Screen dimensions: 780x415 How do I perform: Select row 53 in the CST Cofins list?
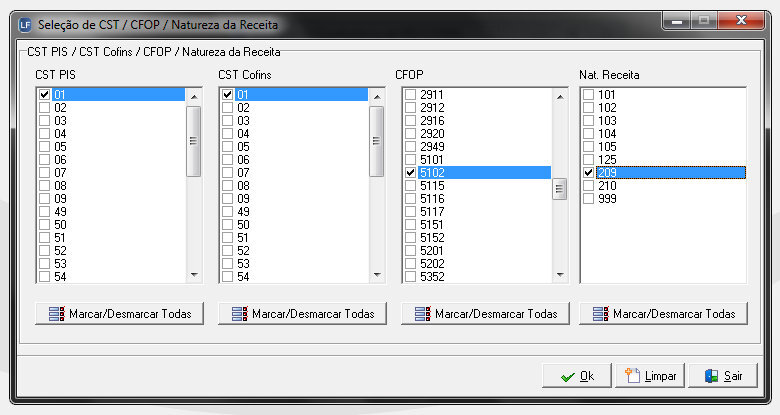[294, 264]
